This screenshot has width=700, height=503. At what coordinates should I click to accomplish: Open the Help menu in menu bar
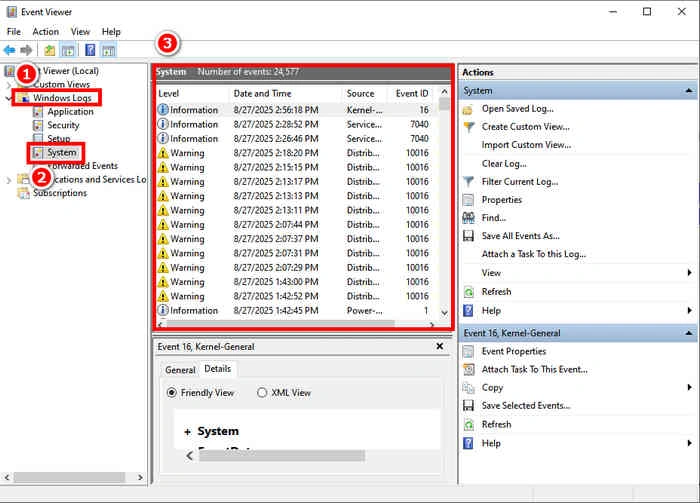coord(111,32)
